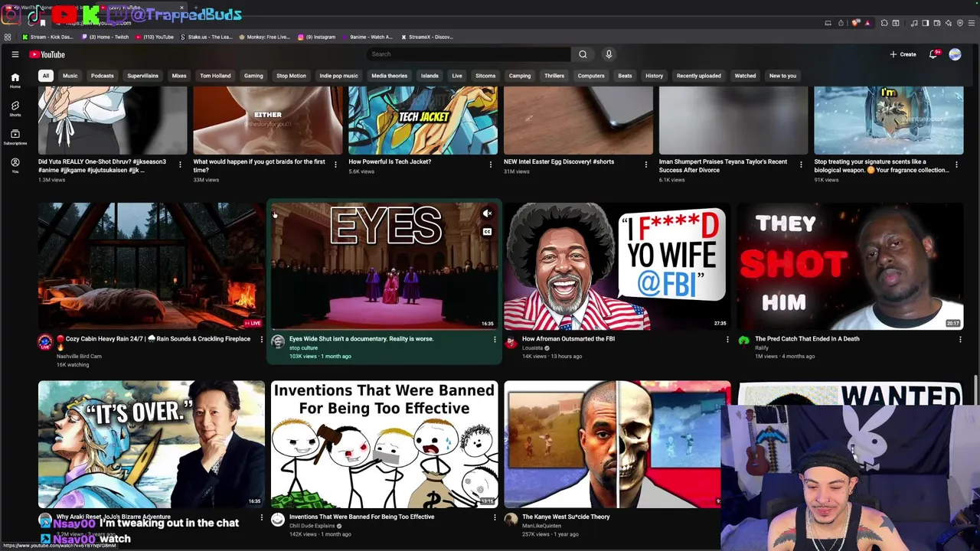The height and width of the screenshot is (551, 980).
Task: Select the Tom Holland filter chip
Action: (215, 76)
